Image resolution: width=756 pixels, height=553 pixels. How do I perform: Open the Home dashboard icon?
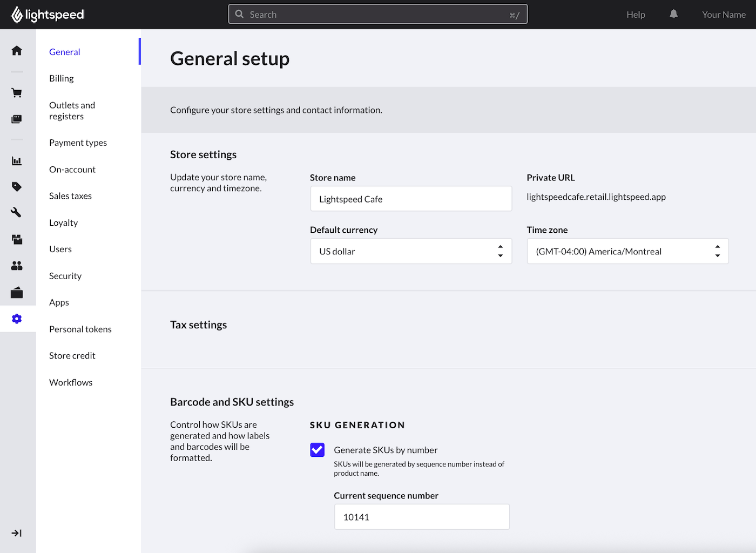tap(17, 50)
